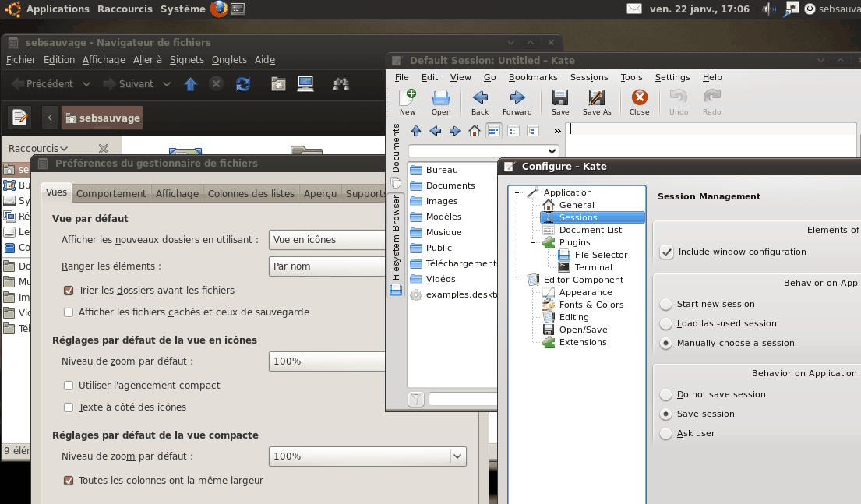Toggle 'Trier les dossiers avant les fichiers' checkbox
The image size is (861, 504).
(69, 291)
